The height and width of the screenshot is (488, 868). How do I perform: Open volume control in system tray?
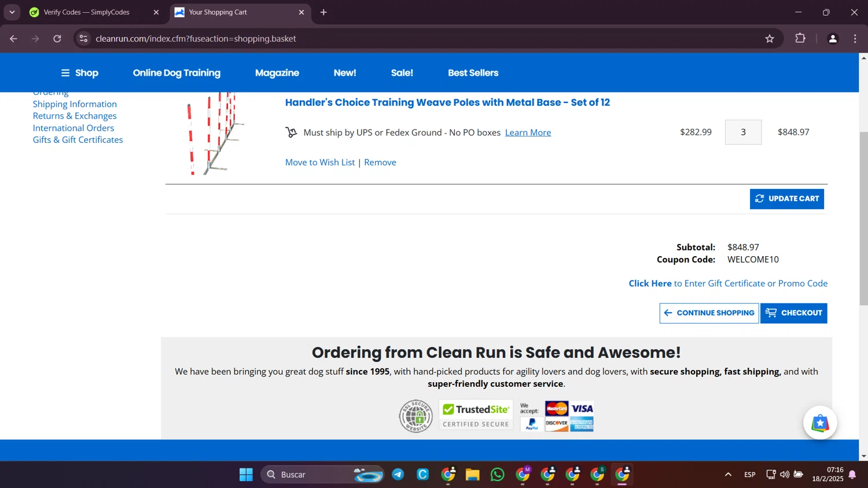(x=784, y=475)
